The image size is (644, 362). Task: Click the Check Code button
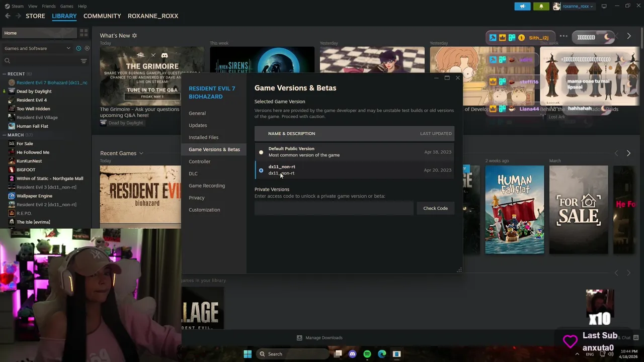coord(435,208)
